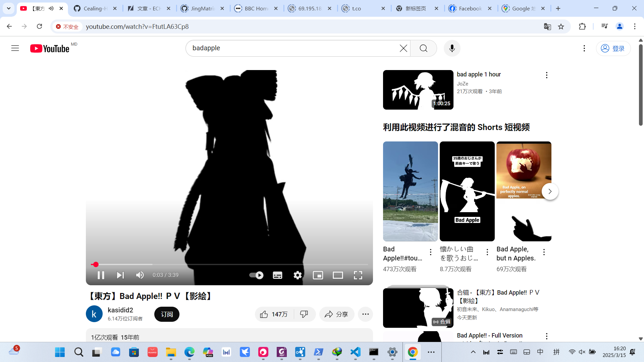This screenshot has height=362, width=644.
Task: Skip to the next video
Action: pyautogui.click(x=120, y=275)
